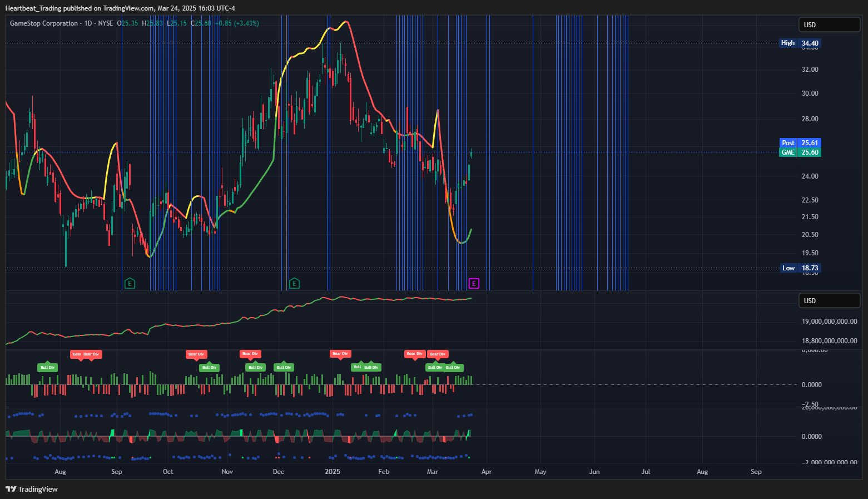The width and height of the screenshot is (868, 499).
Task: Click the Bear Div label after Nov
Action: click(250, 354)
